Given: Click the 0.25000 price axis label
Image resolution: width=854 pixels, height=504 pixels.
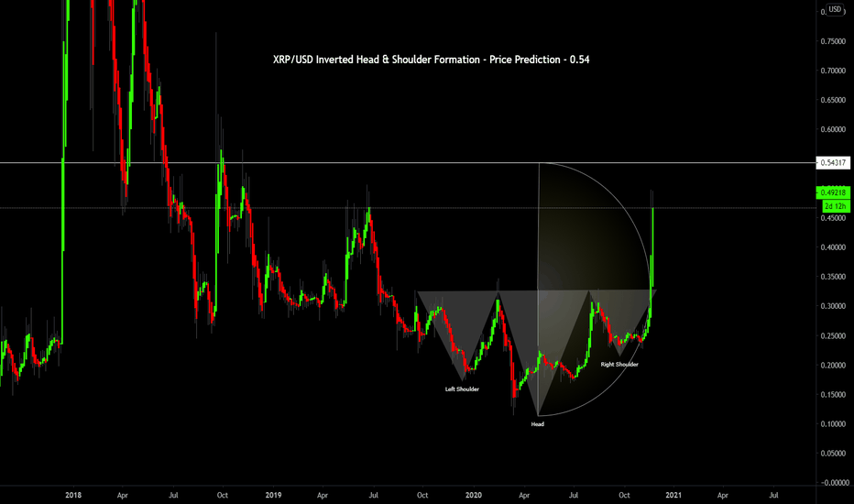Looking at the screenshot, I should coord(833,335).
